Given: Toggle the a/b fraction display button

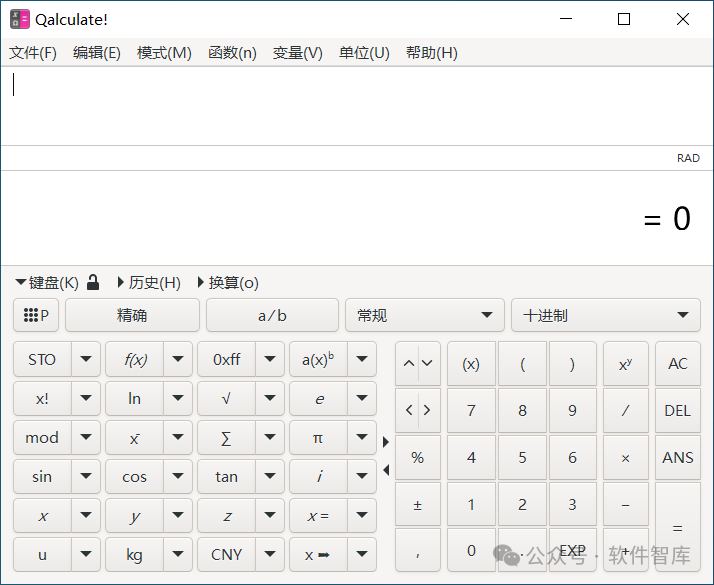Looking at the screenshot, I should [x=272, y=315].
